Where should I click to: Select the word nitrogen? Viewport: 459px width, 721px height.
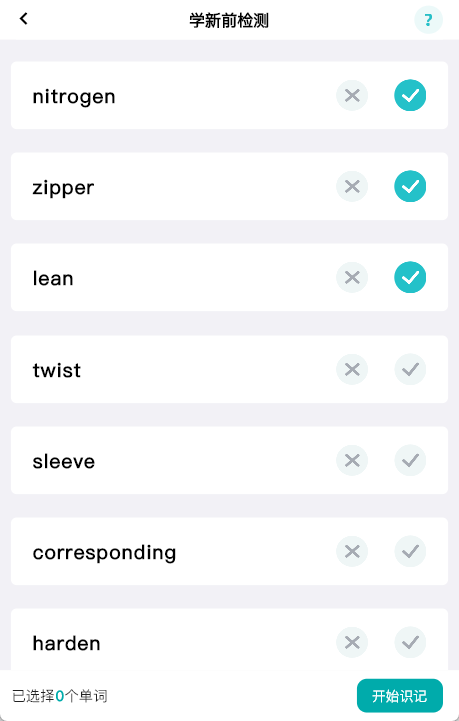click(74, 97)
